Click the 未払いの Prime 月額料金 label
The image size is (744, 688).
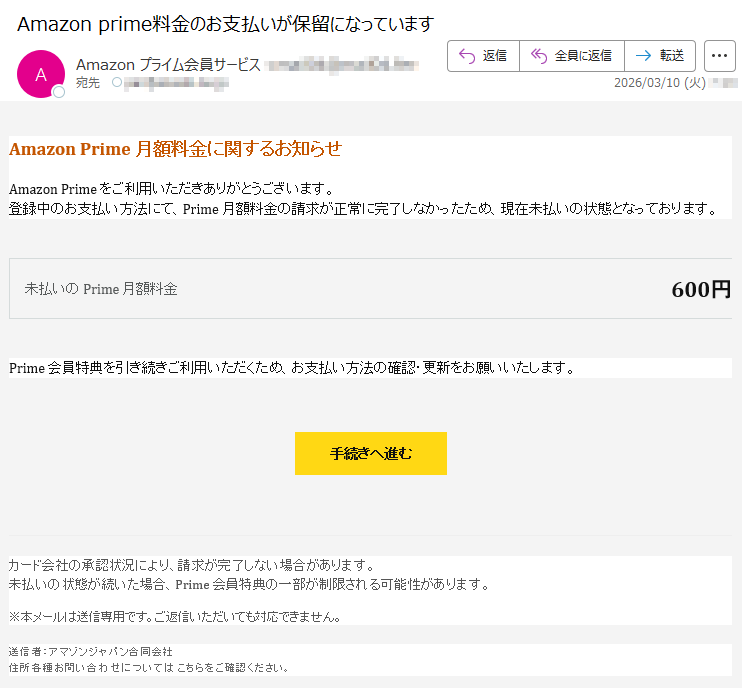[x=101, y=289]
